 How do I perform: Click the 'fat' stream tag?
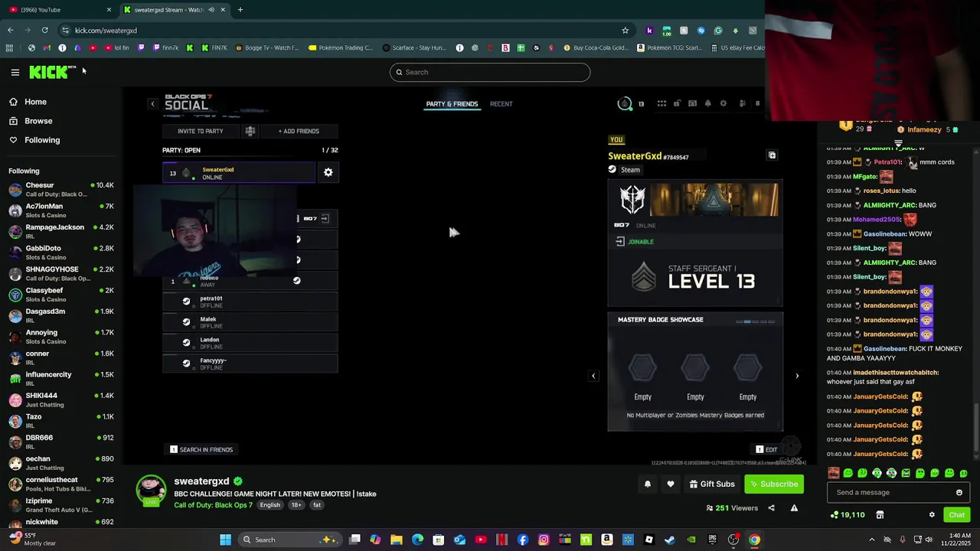pos(316,505)
